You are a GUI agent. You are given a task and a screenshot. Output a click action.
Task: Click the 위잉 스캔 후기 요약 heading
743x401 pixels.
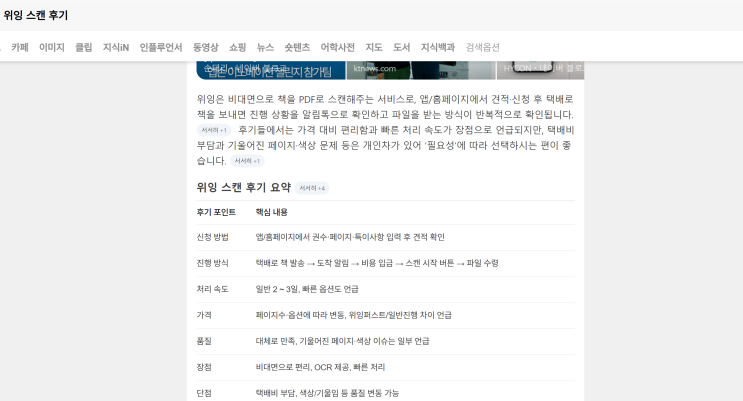click(x=244, y=187)
